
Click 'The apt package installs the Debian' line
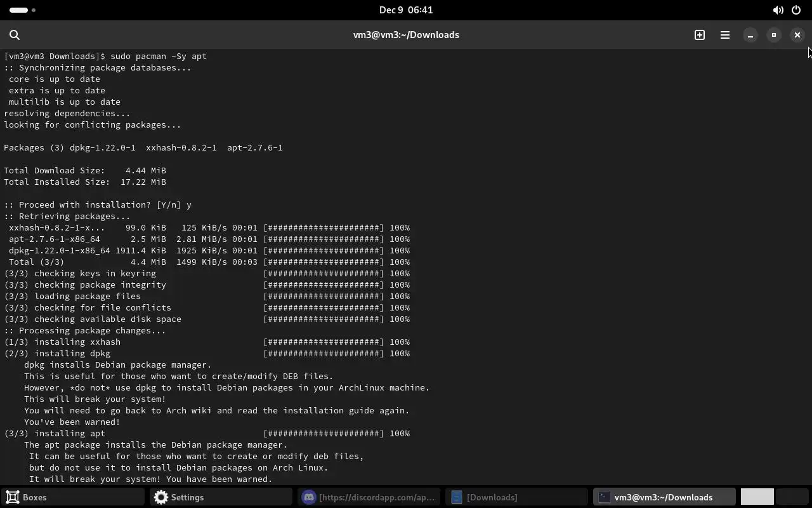pos(156,444)
